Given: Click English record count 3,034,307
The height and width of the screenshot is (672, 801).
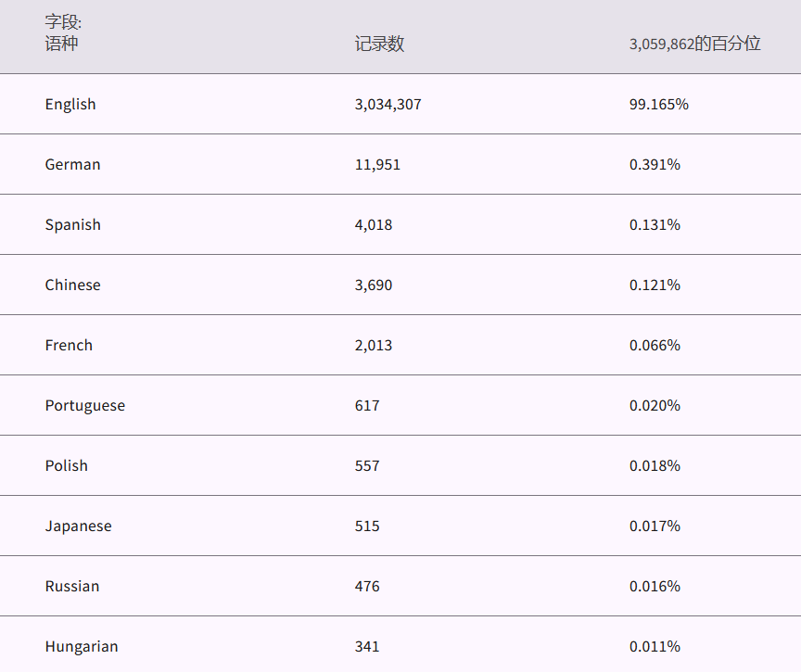Looking at the screenshot, I should click(388, 105).
